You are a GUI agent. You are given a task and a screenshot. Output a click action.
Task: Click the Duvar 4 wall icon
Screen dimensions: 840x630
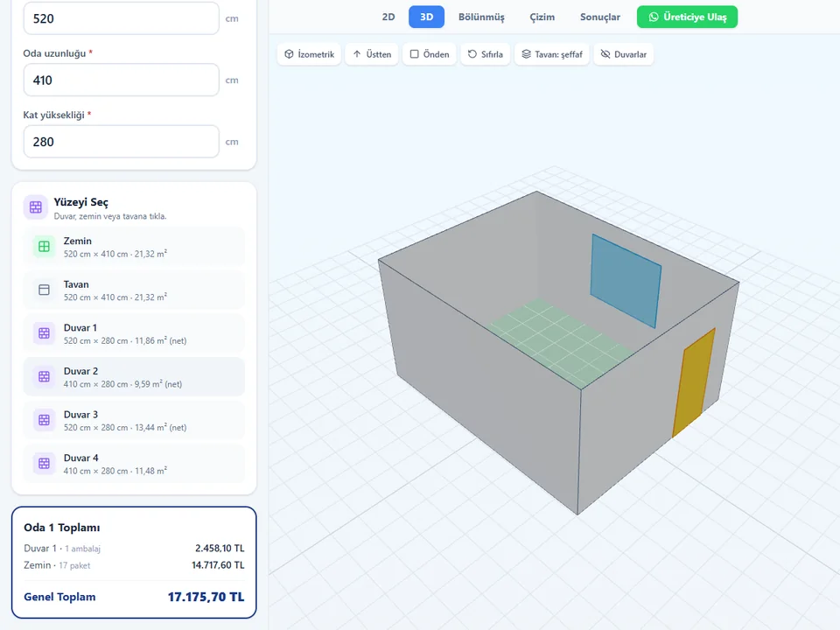[x=44, y=464]
